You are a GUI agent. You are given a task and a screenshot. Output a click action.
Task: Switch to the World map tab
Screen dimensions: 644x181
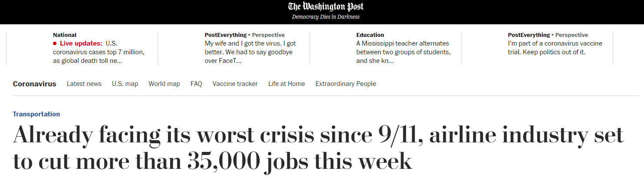pyautogui.click(x=164, y=84)
